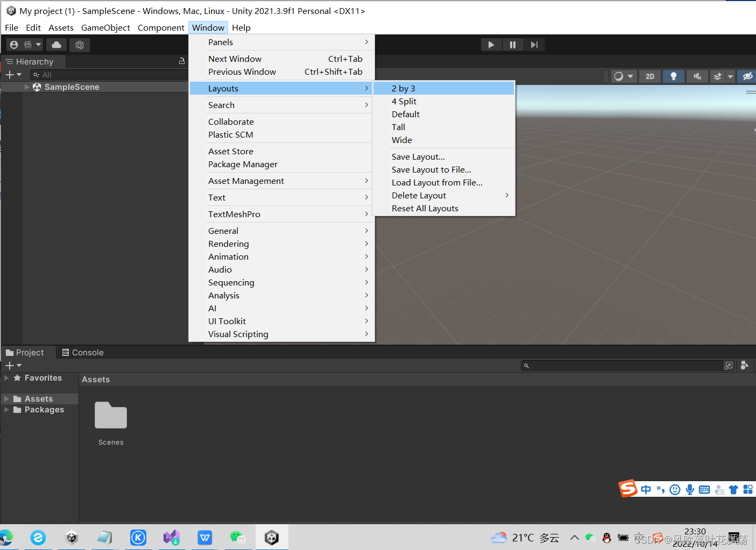The width and height of the screenshot is (756, 550).
Task: Open WeChat from the taskbar
Action: (238, 537)
